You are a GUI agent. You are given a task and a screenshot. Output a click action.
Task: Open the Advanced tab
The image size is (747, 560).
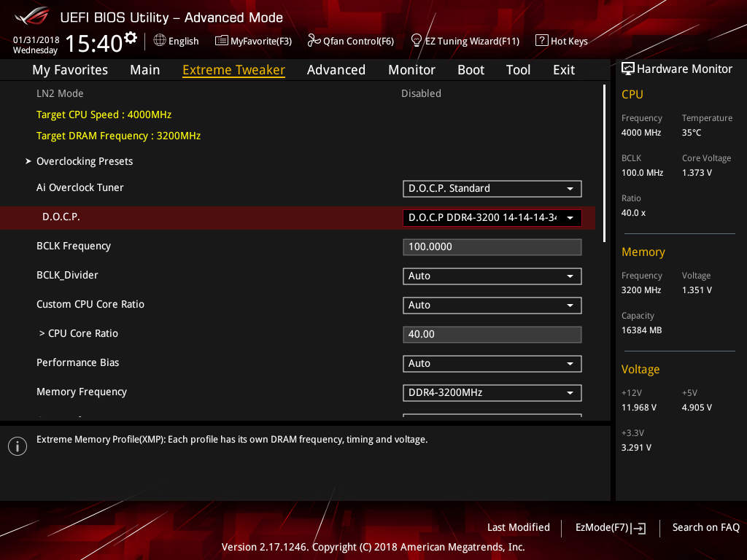pyautogui.click(x=336, y=70)
